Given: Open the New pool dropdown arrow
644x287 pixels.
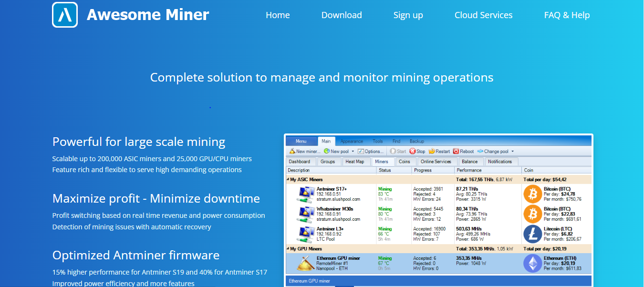Looking at the screenshot, I should tap(353, 151).
